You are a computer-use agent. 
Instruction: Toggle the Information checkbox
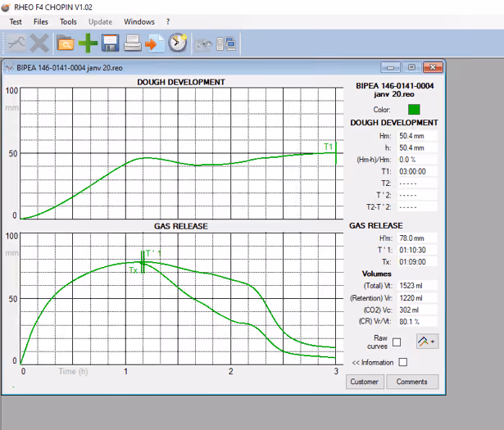402,362
